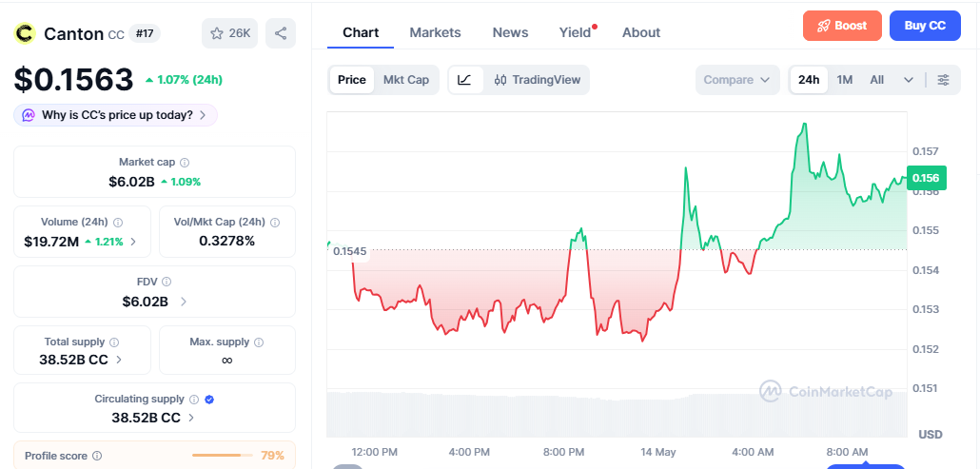Click the Vol/Mkt Cap info icon

pyautogui.click(x=275, y=223)
